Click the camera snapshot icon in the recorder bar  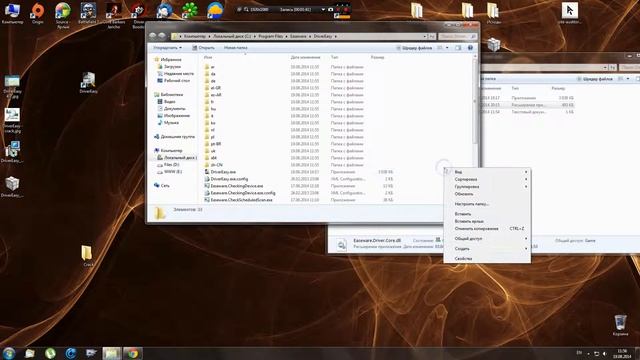tap(331, 9)
